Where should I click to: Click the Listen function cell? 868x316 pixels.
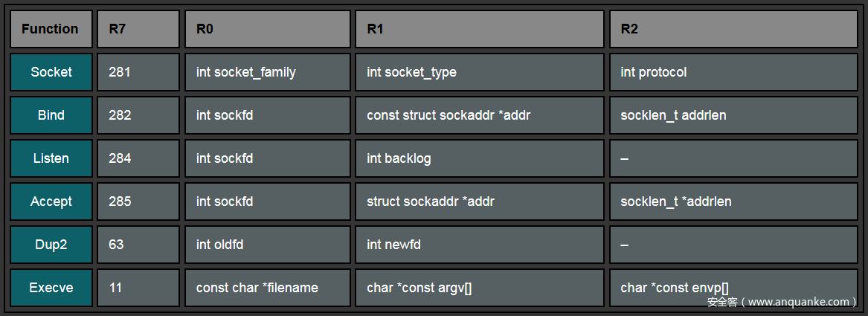(51, 158)
